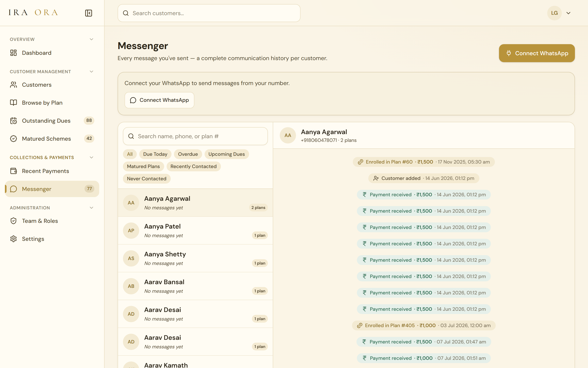Click the rupee icon on ₹1,000 payment received
Viewport: 588px width, 368px height.
click(364, 358)
